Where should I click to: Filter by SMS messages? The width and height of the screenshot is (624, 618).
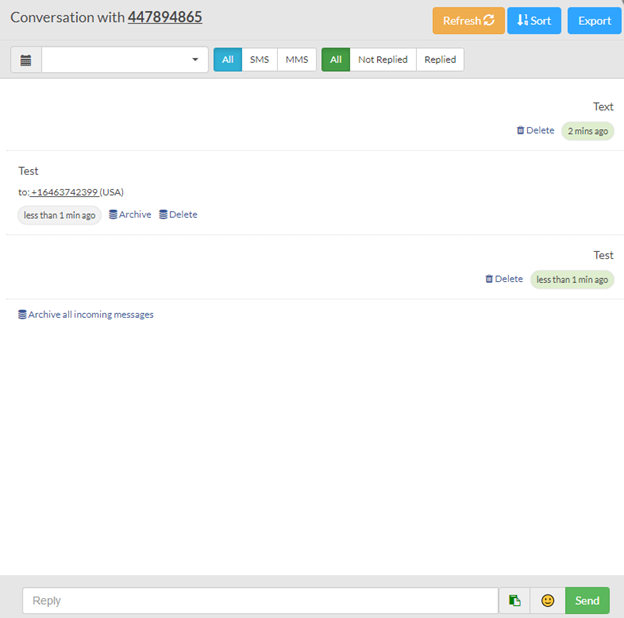coord(259,60)
